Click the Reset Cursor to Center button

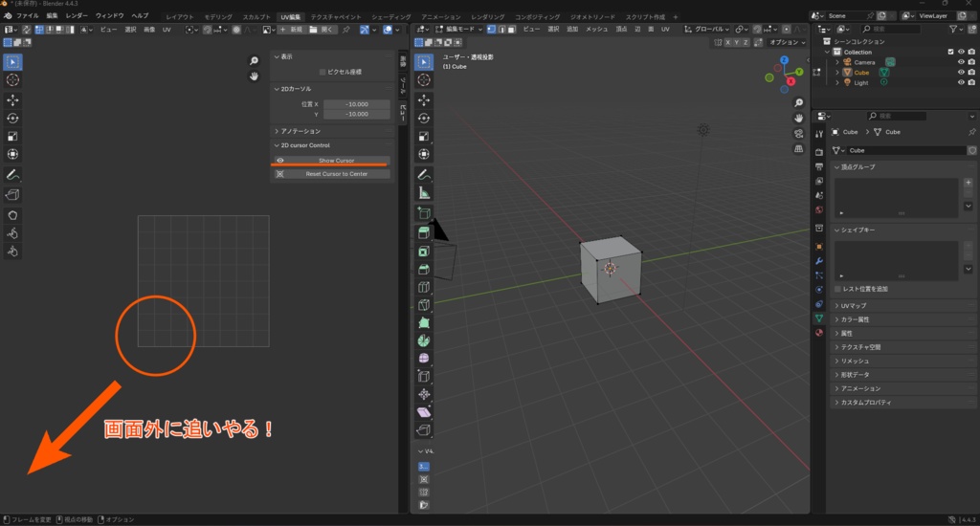[332, 174]
